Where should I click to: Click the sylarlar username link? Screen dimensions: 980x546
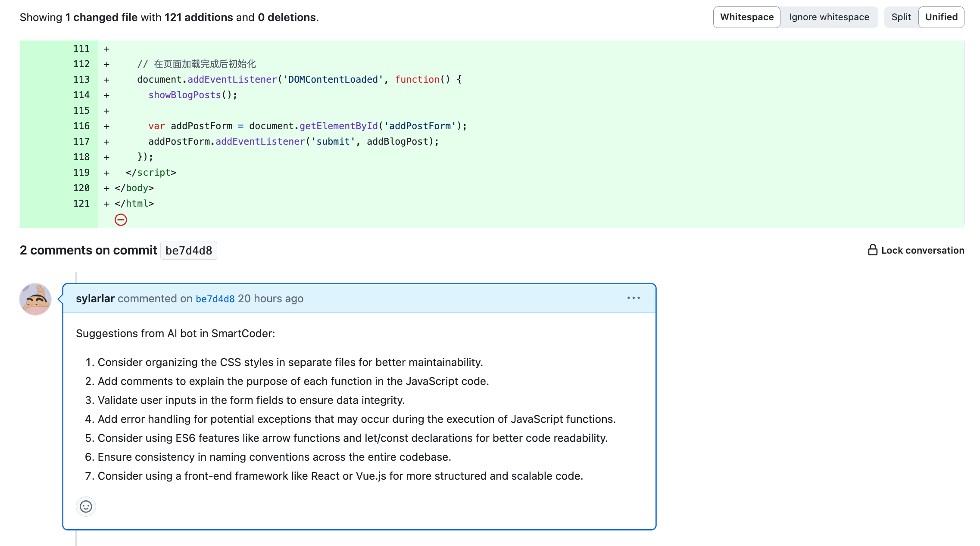94,298
